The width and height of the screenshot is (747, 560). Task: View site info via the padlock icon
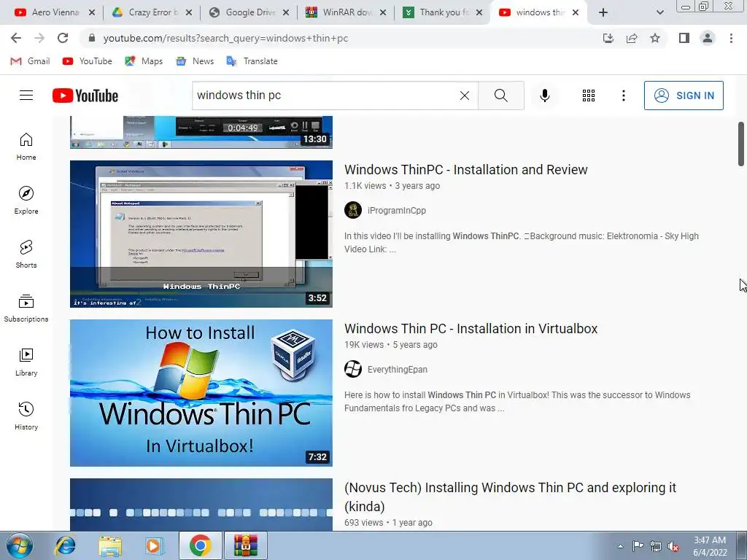click(x=92, y=38)
